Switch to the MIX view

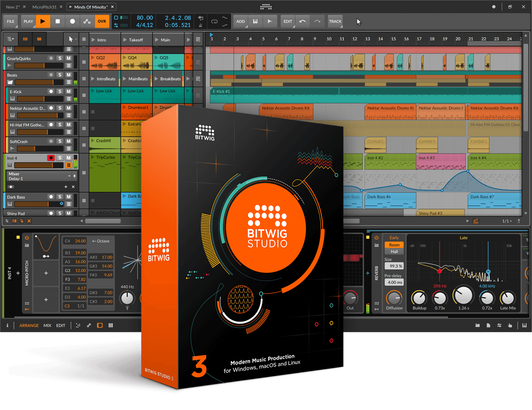pos(47,325)
